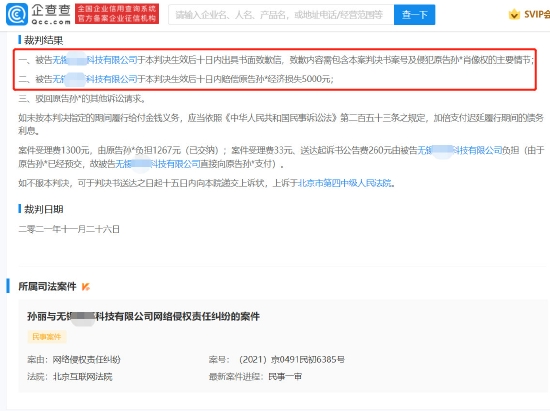The height and width of the screenshot is (411, 550).
Task: Click the 裁判日期 section heading
Action: click(x=43, y=209)
